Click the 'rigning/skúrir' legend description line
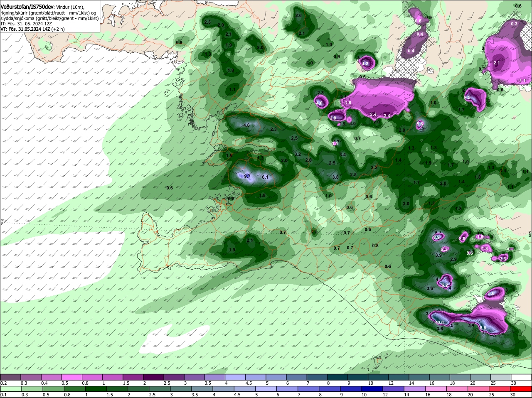Screen dimensions: 532x398 click(48, 13)
